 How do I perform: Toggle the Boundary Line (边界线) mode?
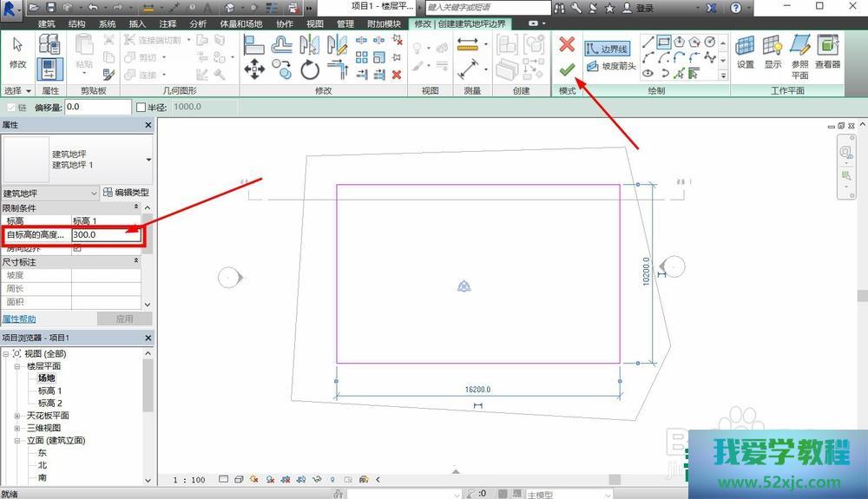[x=607, y=49]
